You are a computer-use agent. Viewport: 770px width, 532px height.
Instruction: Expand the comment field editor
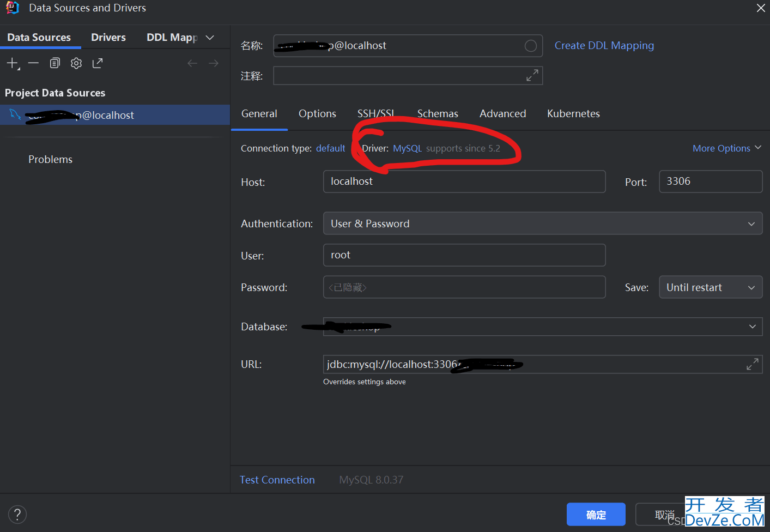(532, 75)
